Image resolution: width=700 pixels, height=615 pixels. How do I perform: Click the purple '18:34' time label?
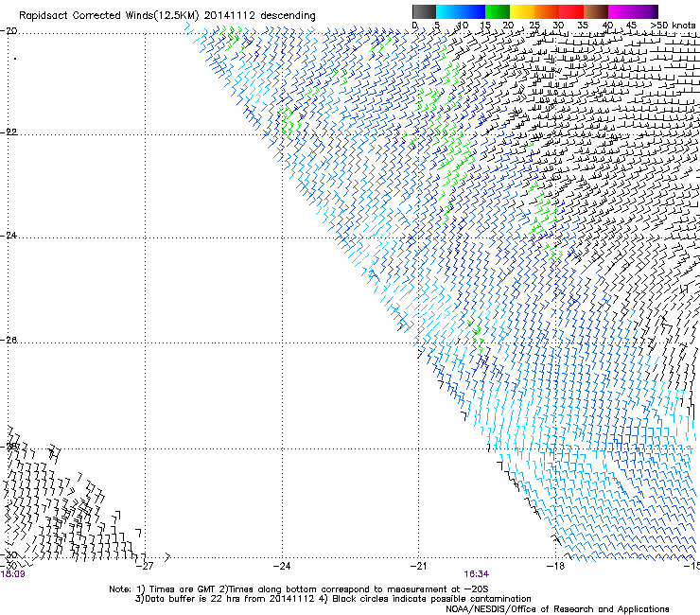click(477, 574)
